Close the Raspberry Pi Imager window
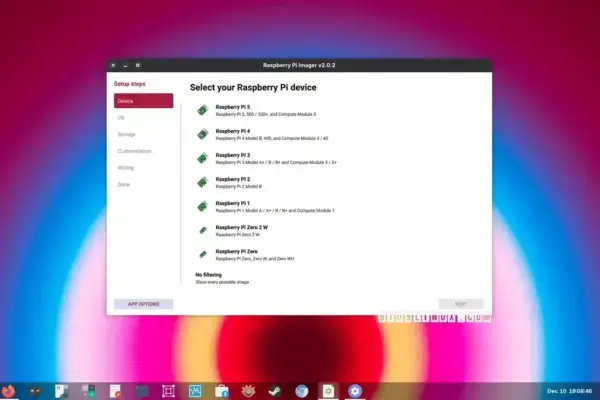The height and width of the screenshot is (400, 600). point(113,65)
